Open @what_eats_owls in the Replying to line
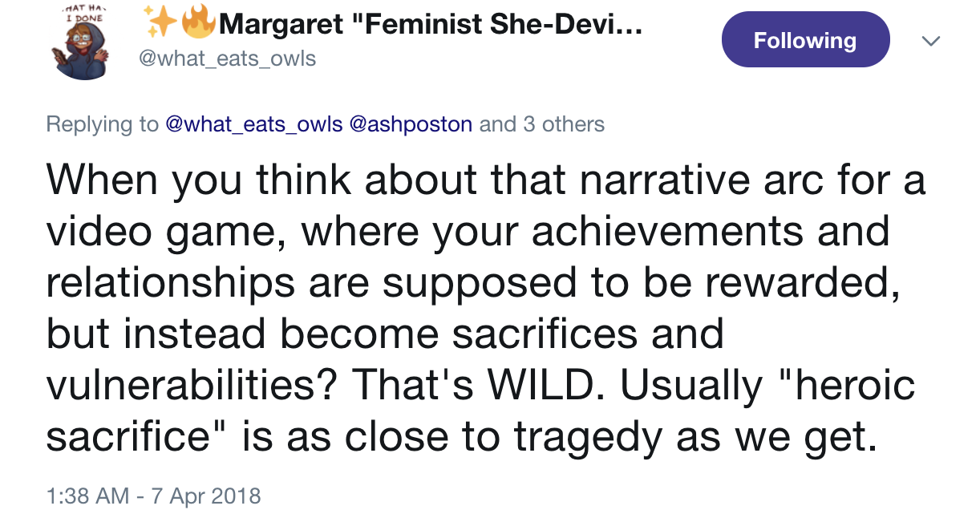980x518 pixels. [x=253, y=124]
